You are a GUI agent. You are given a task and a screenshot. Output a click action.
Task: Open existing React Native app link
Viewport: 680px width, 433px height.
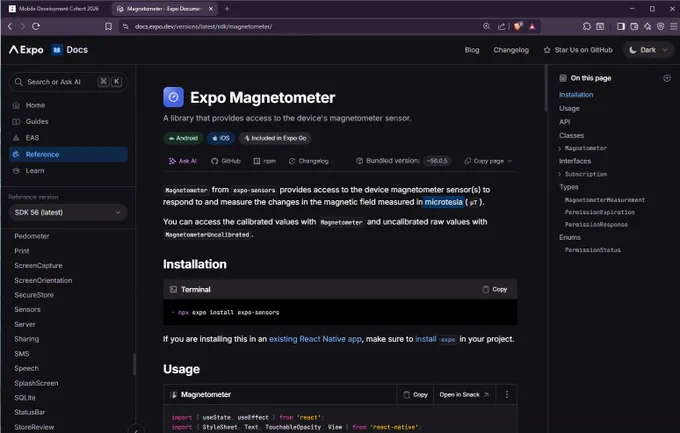pos(315,339)
